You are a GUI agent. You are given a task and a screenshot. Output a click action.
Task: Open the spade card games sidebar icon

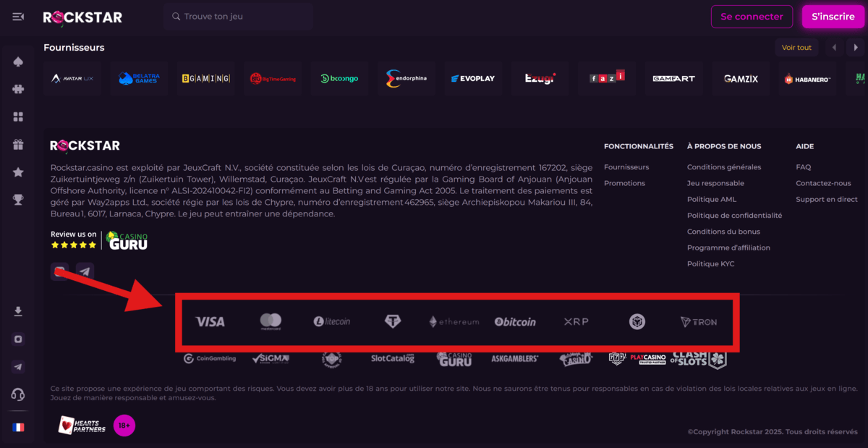(18, 62)
